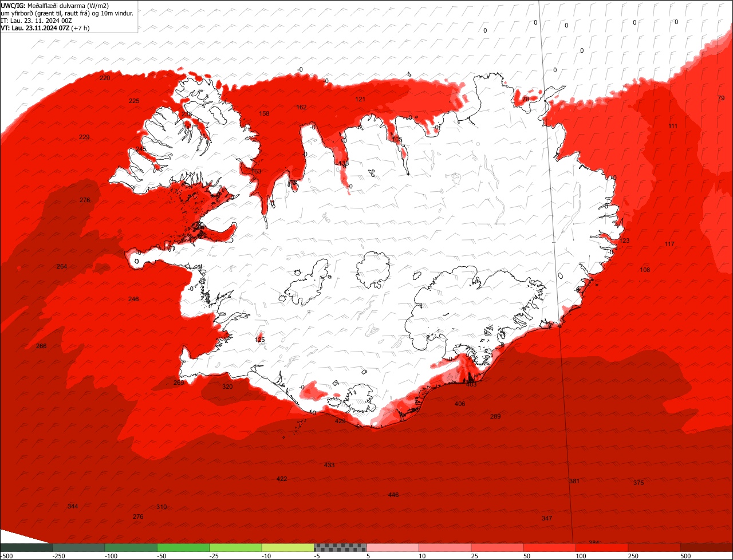Click the 123 value at the east fjords

624,240
